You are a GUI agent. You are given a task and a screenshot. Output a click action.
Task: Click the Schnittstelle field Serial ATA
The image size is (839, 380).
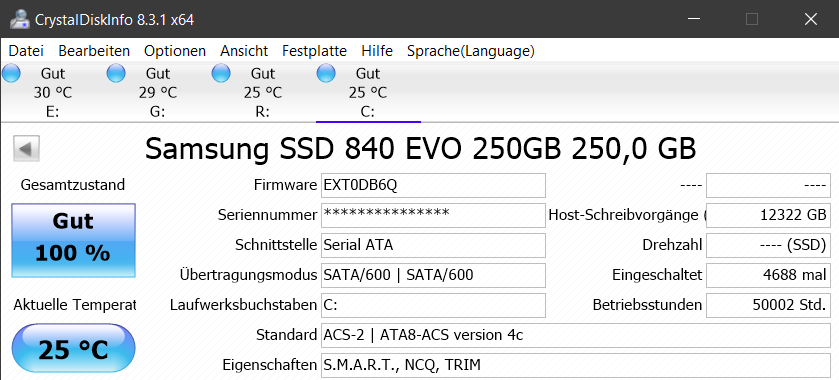tap(433, 245)
